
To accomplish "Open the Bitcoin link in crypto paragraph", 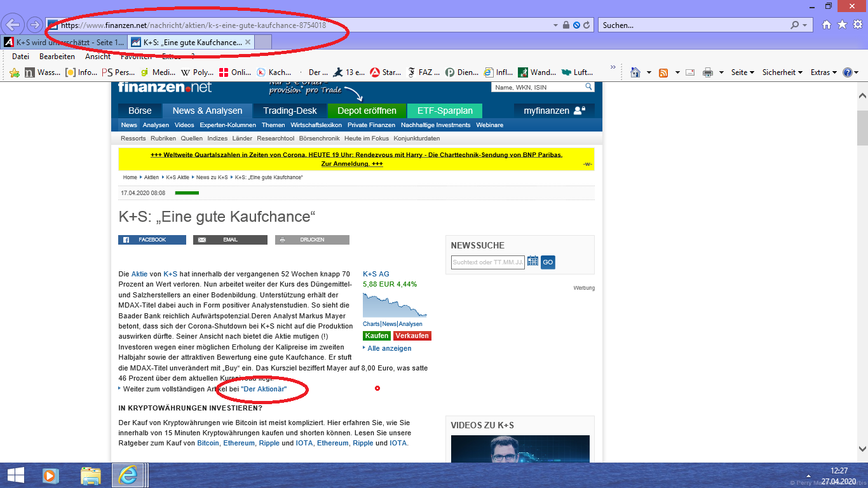I will [208, 443].
